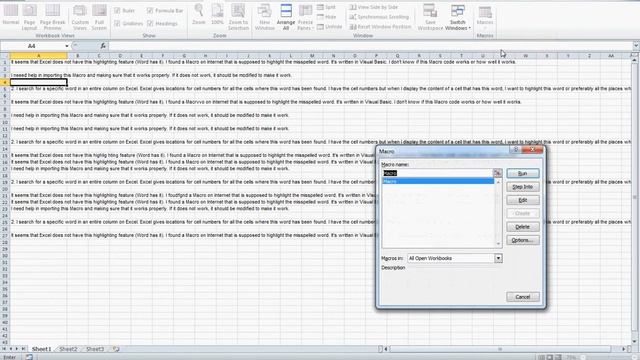
Task: Click Reset Window Position
Action: (380, 27)
